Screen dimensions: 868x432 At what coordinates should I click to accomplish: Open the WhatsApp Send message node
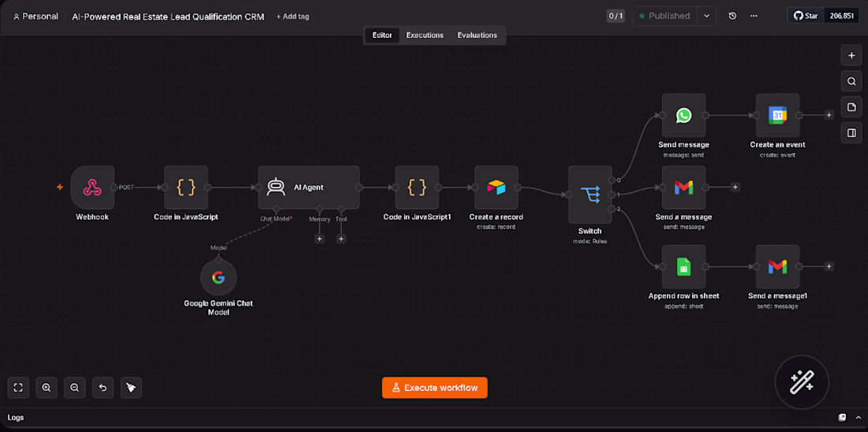(x=683, y=115)
